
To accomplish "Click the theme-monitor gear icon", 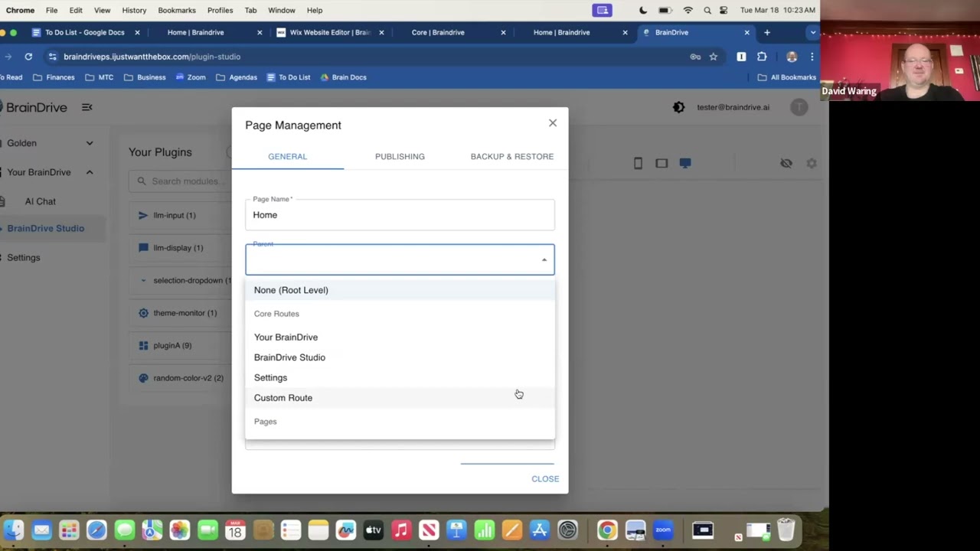I will pos(143,313).
